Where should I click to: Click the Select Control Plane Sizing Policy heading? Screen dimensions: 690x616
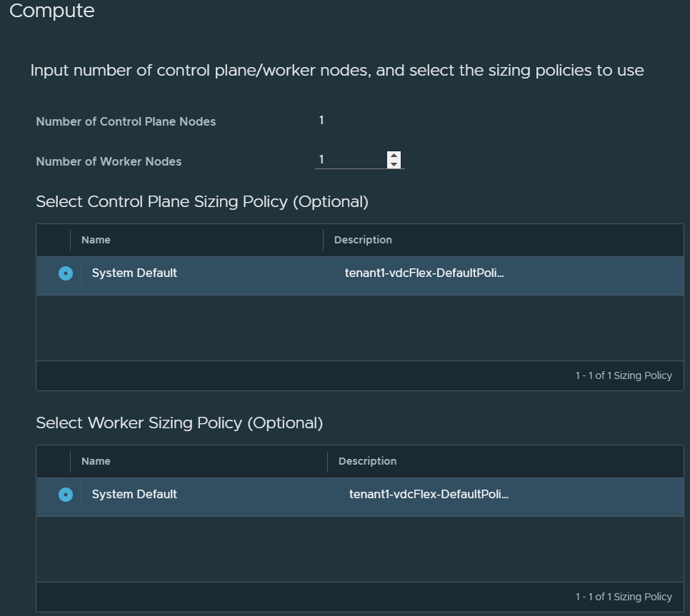point(202,202)
